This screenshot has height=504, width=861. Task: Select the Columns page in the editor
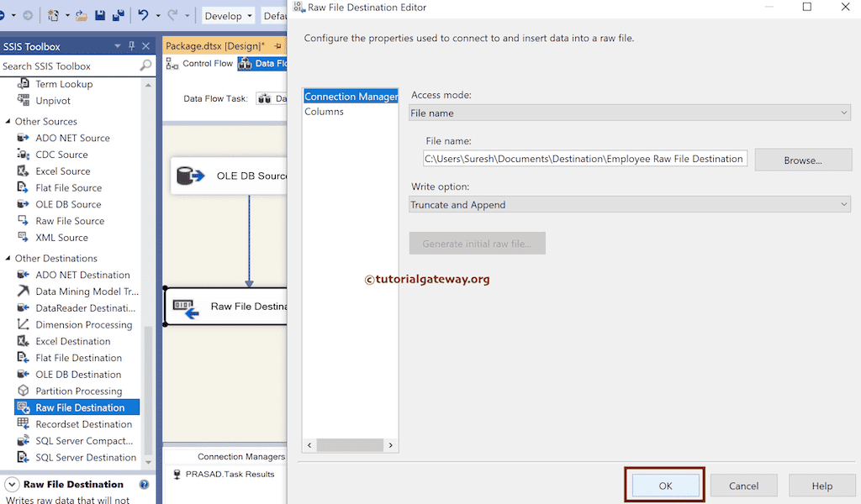pyautogui.click(x=325, y=111)
